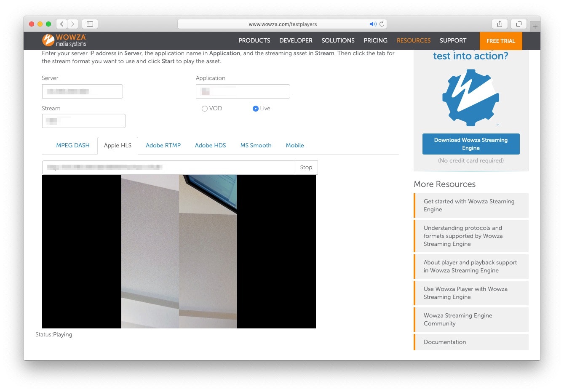The image size is (564, 392).
Task: Open the DEVELOPER menu
Action: [296, 40]
